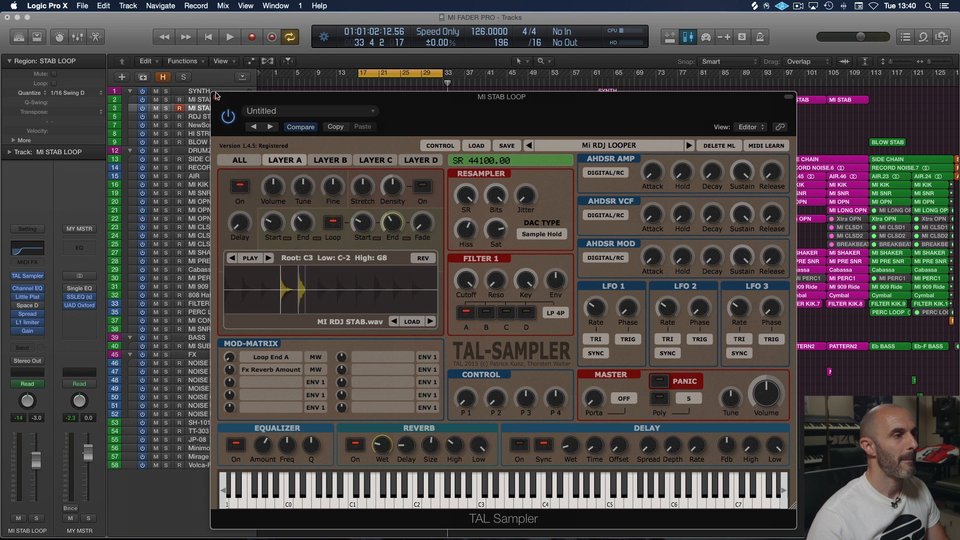Select the LAYER B tab
The image size is (960, 540).
pyautogui.click(x=330, y=160)
